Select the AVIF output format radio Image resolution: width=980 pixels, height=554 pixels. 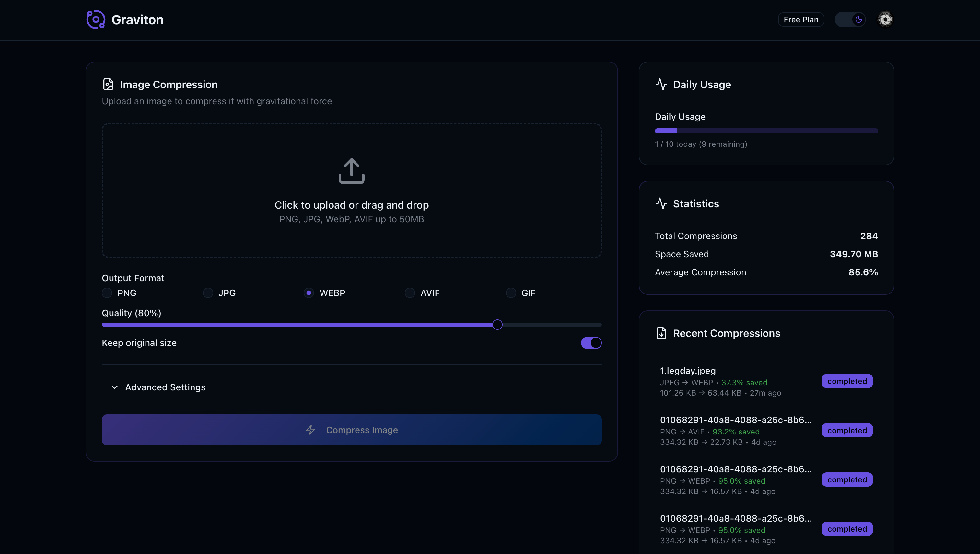tap(410, 293)
